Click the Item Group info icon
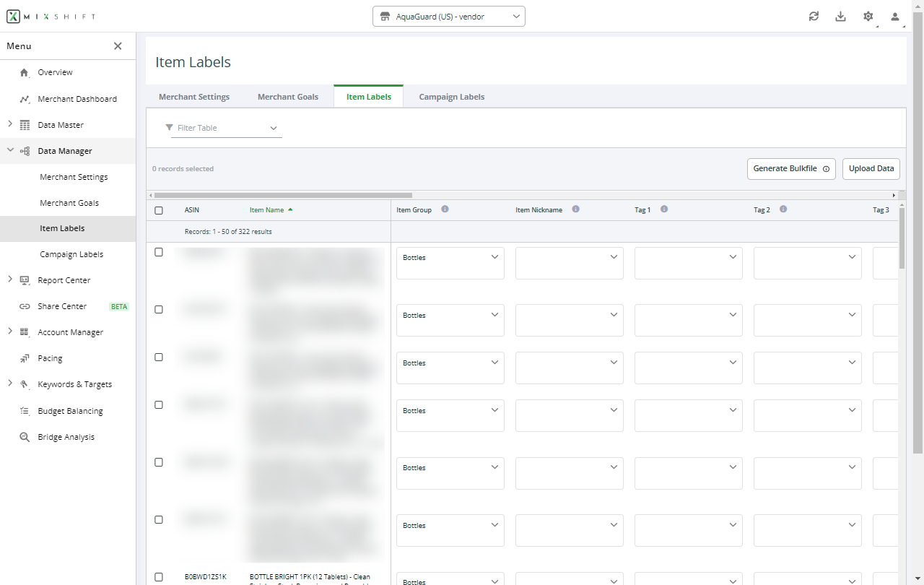The width and height of the screenshot is (924, 585). (445, 209)
